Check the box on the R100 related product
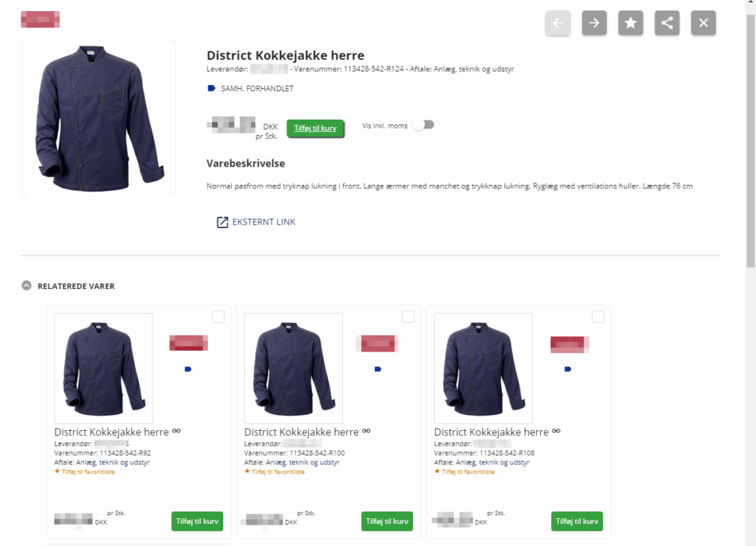This screenshot has height=546, width=756. tap(408, 316)
